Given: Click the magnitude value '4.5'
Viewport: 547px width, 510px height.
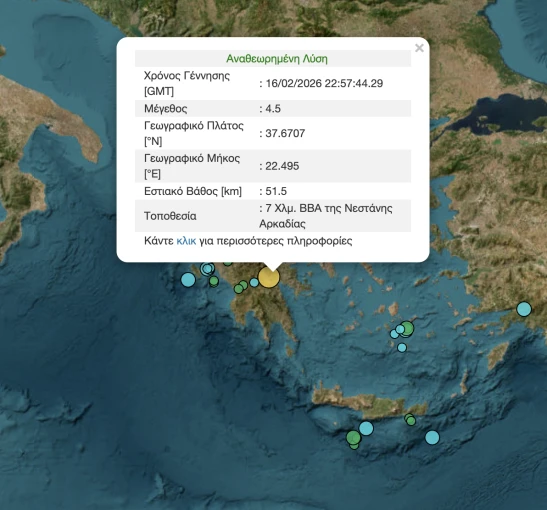Looking at the screenshot, I should [273, 109].
